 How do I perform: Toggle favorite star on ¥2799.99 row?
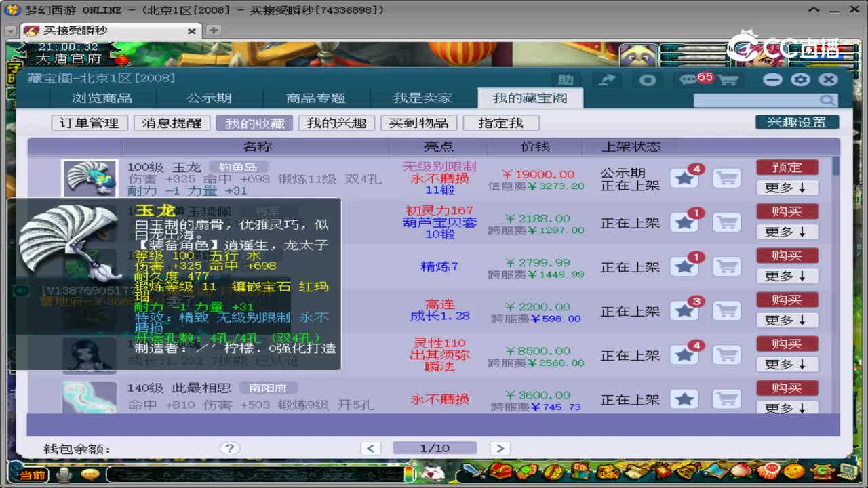click(684, 266)
